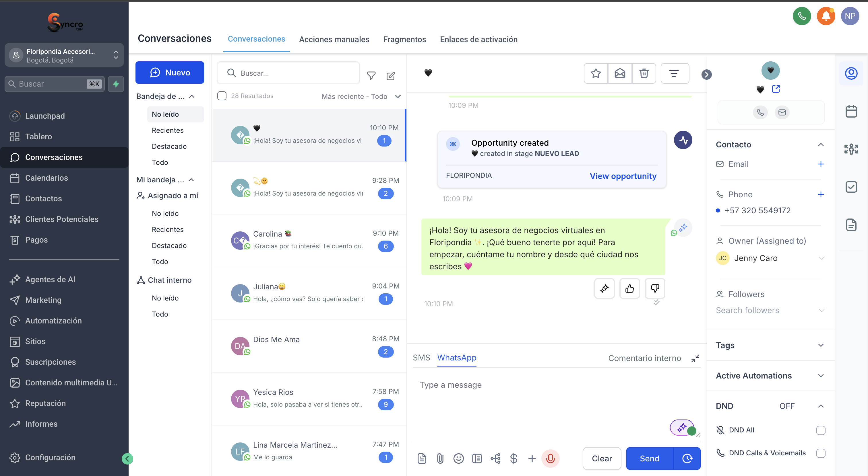Open the workflow trigger icon in composer
This screenshot has width=868, height=476.
point(495,458)
